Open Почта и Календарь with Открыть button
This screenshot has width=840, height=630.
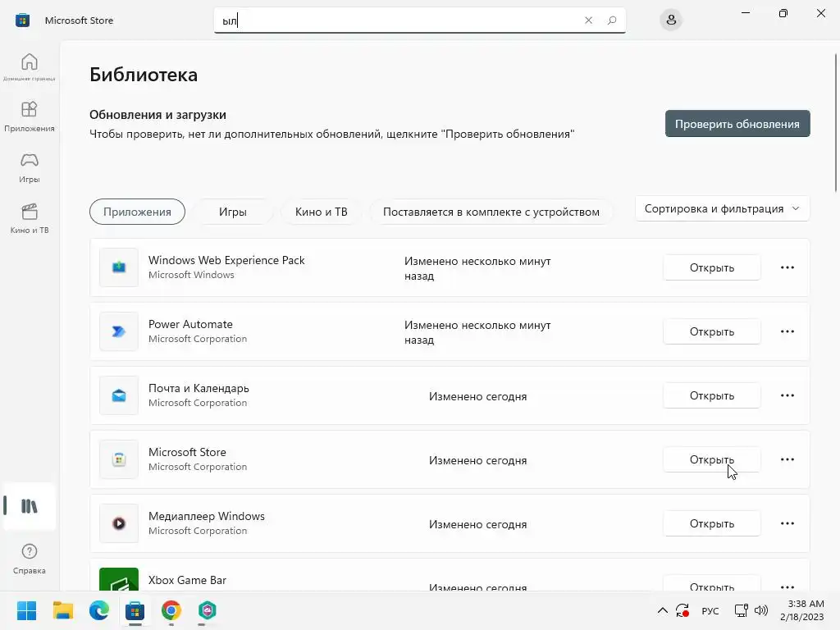point(711,395)
